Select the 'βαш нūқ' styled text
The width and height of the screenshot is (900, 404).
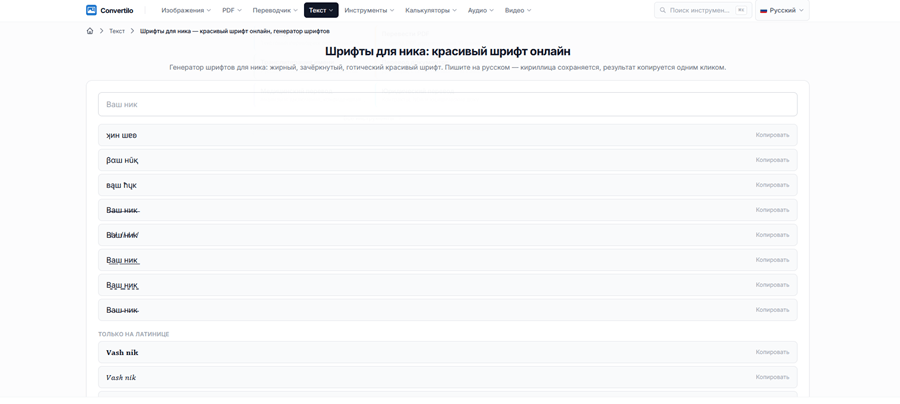pos(122,161)
